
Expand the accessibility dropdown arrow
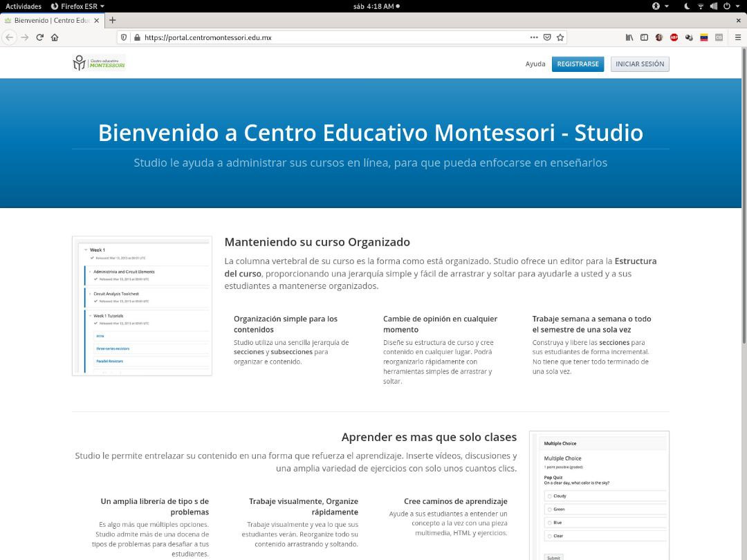click(667, 6)
